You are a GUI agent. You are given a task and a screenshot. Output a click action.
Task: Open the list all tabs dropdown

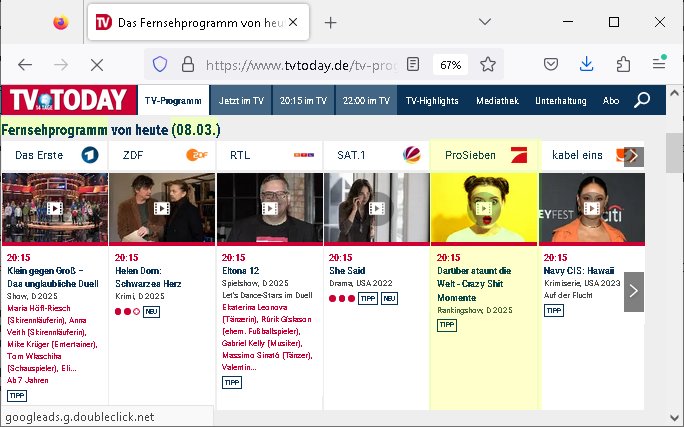485,21
